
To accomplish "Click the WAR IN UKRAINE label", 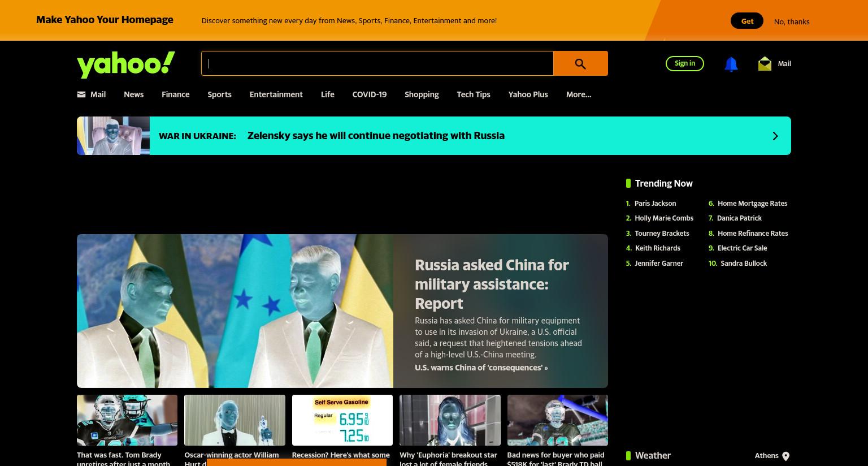I will point(197,136).
